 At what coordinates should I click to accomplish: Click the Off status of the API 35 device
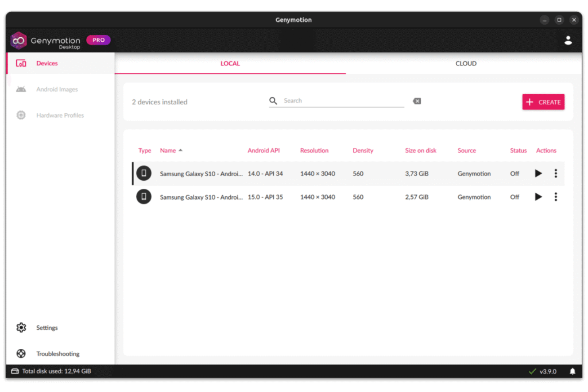click(x=514, y=197)
